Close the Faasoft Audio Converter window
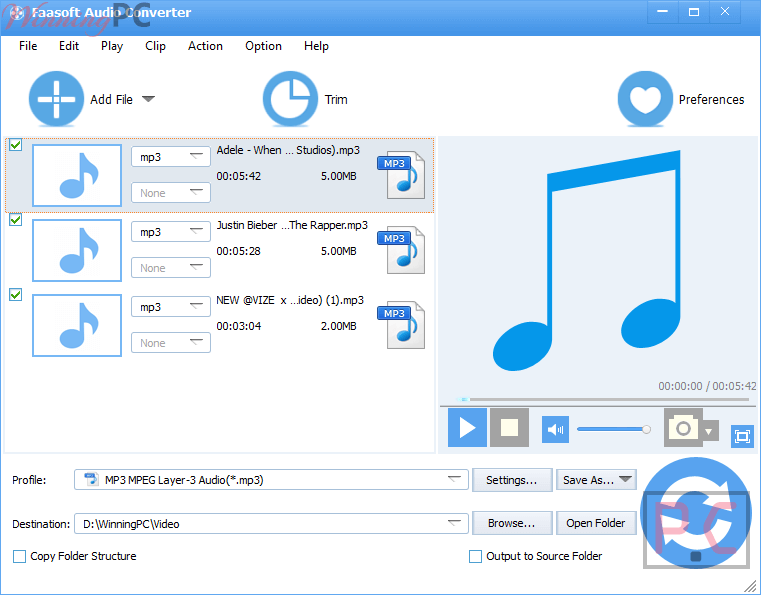Screen dimensions: 761x595 pos(725,12)
